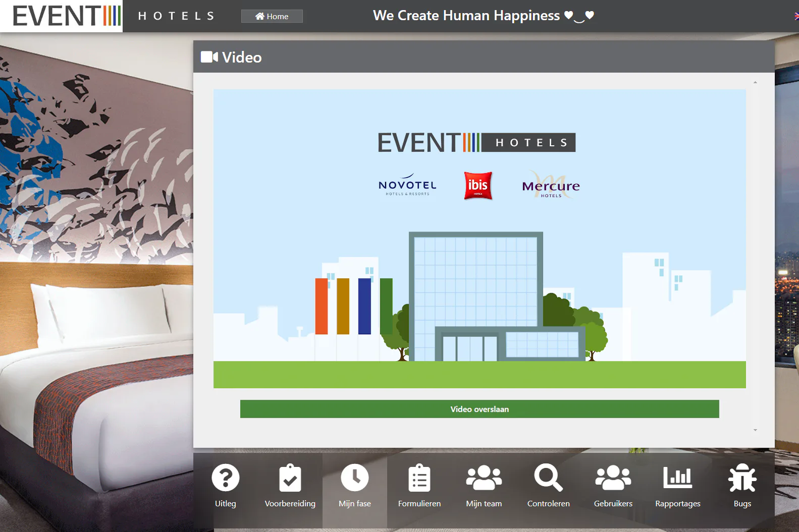Image resolution: width=799 pixels, height=532 pixels.
Task: Open Voorbereiding clipboard check icon
Action: (x=290, y=478)
